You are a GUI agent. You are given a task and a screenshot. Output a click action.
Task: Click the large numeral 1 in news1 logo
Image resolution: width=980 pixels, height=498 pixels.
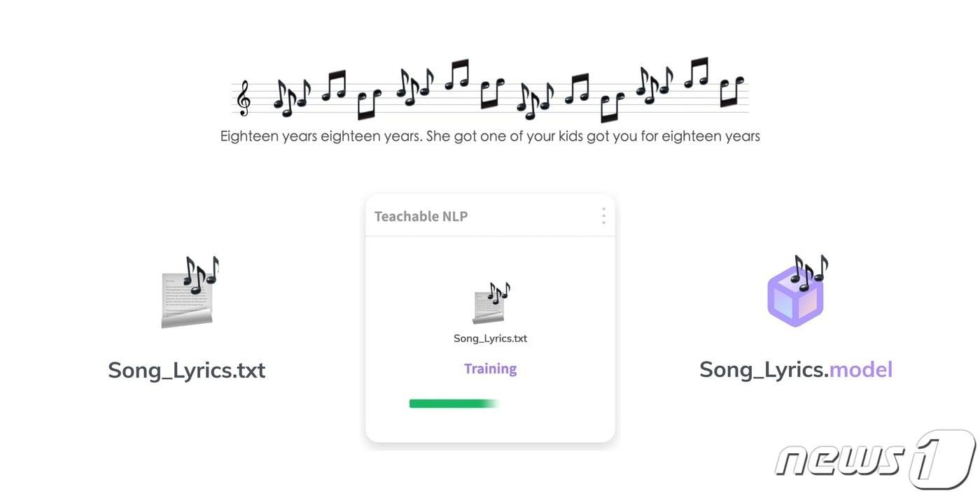tap(942, 460)
